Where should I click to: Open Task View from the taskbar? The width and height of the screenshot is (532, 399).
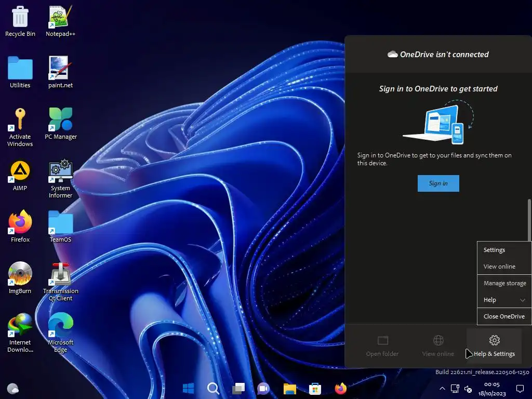(238, 388)
